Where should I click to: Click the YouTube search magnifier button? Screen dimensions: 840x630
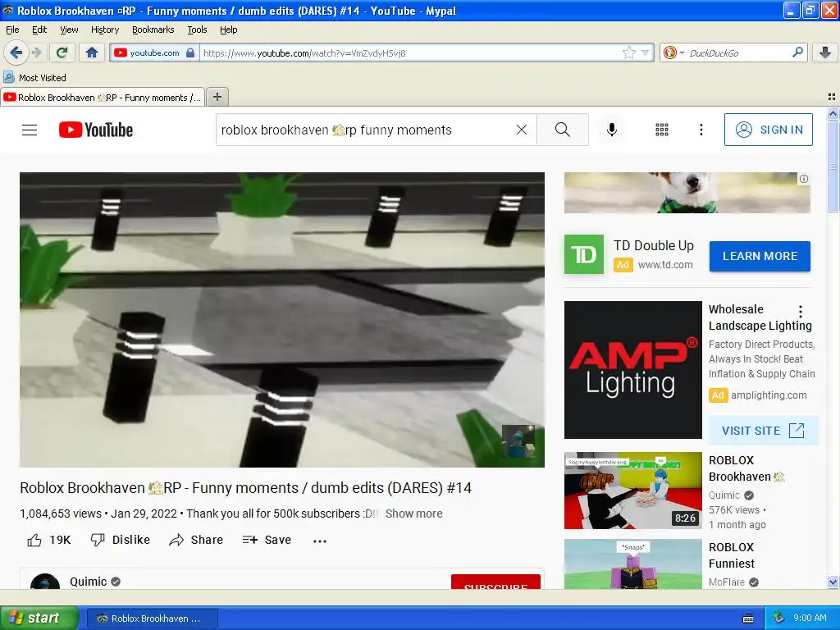563,130
